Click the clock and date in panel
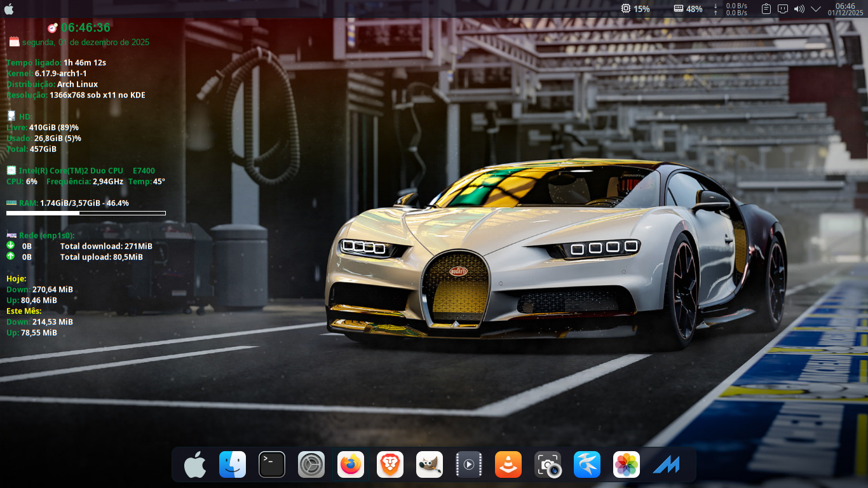The image size is (868, 488). (x=845, y=9)
